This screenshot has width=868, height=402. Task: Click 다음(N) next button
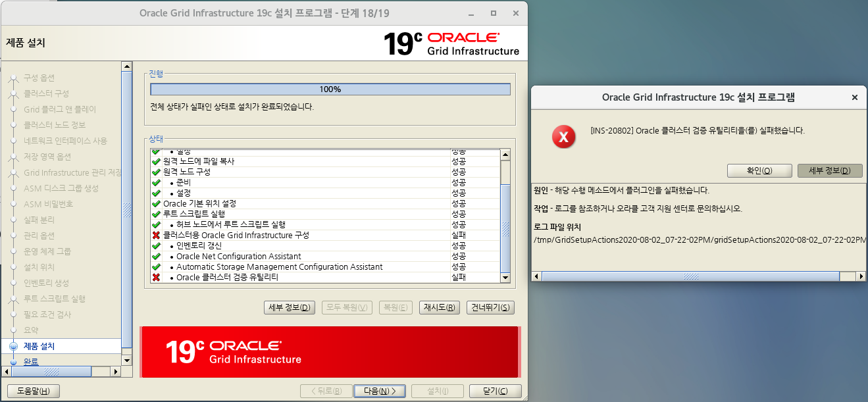coord(379,391)
